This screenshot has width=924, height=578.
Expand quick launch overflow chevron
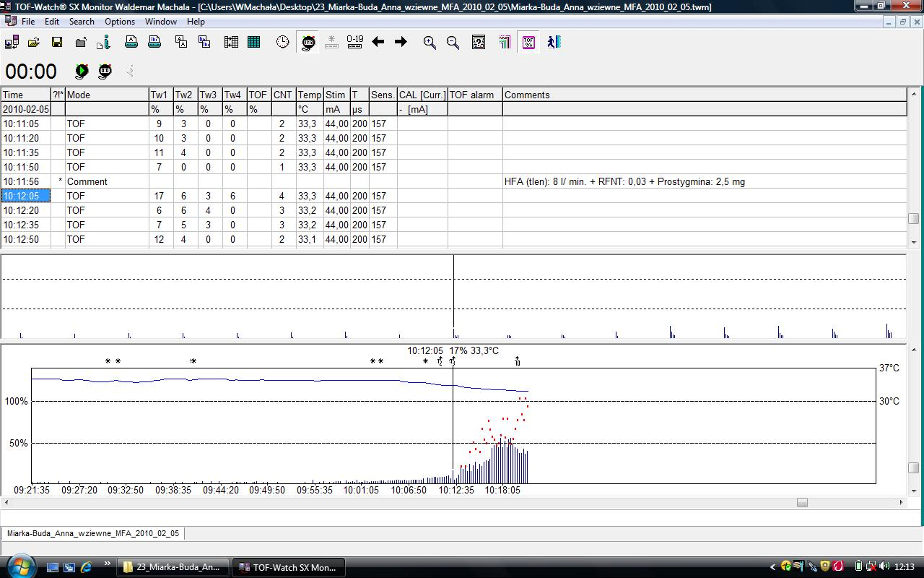108,564
